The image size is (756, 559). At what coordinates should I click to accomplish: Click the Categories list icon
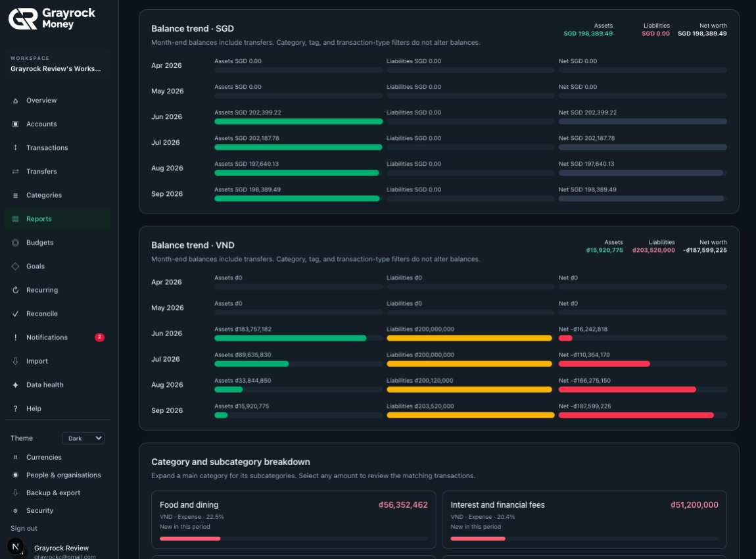point(15,195)
